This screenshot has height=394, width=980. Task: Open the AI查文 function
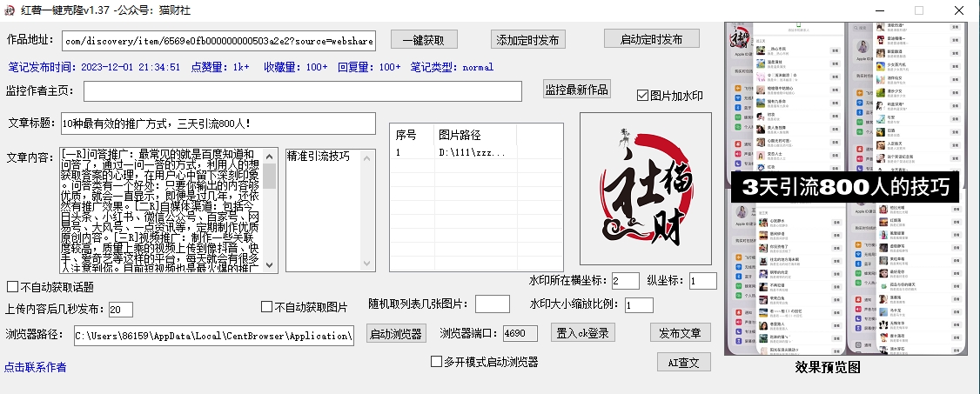(x=683, y=362)
